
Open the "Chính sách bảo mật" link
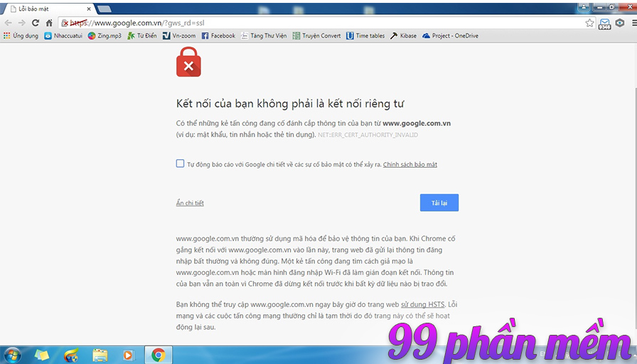409,164
